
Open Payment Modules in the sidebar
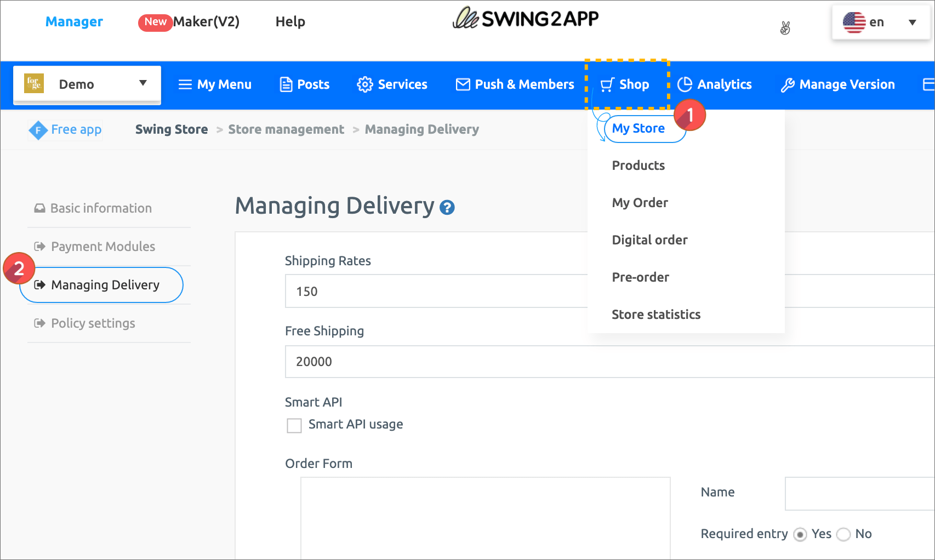coord(102,247)
